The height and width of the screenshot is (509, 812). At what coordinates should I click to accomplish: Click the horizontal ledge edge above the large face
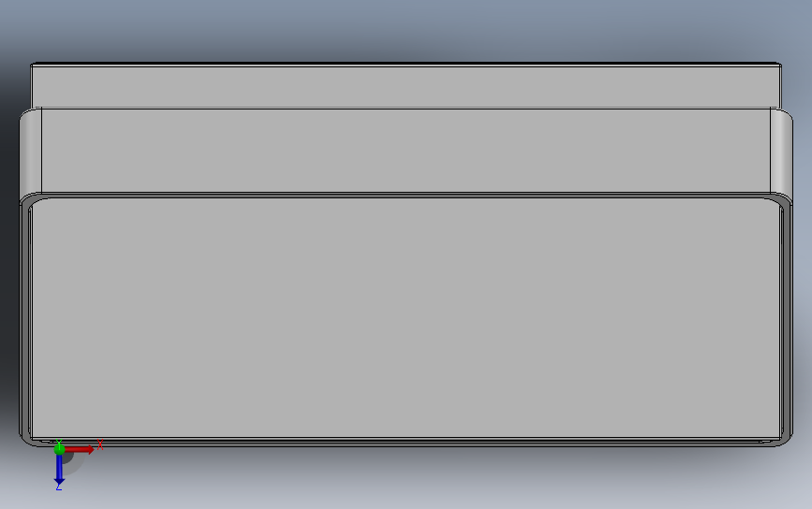tap(406, 195)
